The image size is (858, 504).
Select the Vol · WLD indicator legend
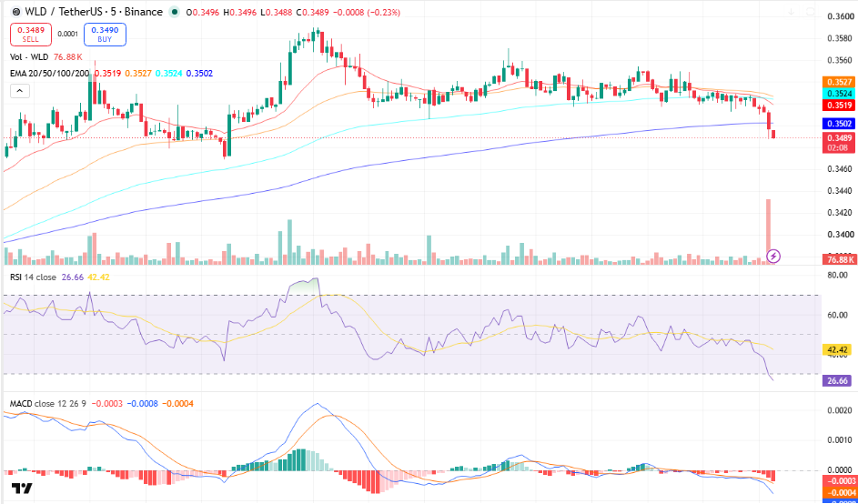[x=29, y=57]
